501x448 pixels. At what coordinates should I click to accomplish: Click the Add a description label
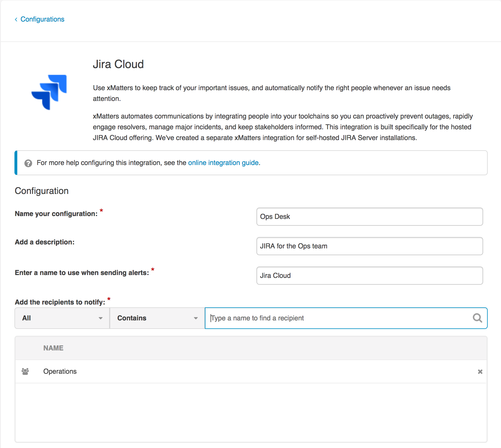(x=44, y=242)
